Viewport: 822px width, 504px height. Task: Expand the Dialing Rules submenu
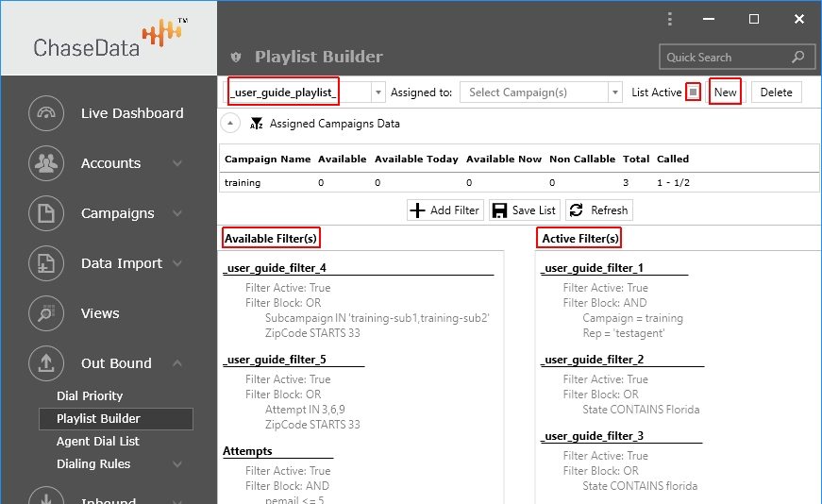pyautogui.click(x=177, y=464)
